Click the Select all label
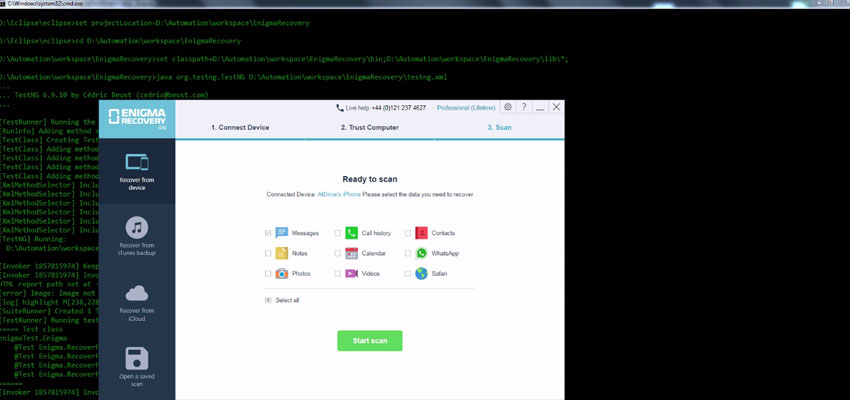Viewport: 850px width, 400px height. pyautogui.click(x=287, y=300)
